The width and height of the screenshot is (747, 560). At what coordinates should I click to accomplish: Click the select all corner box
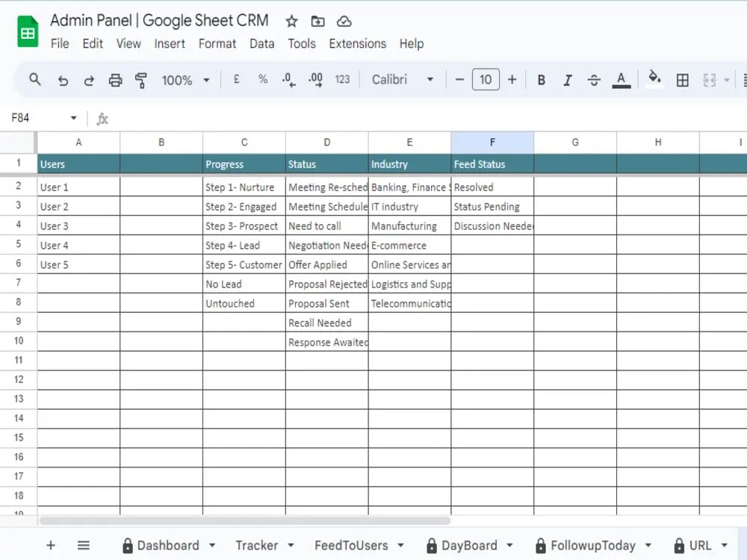click(18, 143)
